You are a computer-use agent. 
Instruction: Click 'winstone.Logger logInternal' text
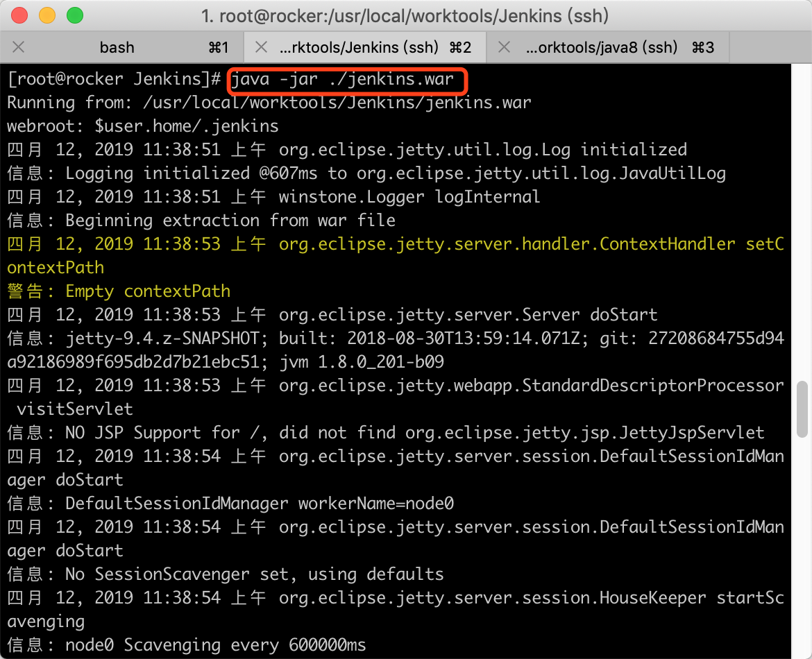pyautogui.click(x=409, y=197)
